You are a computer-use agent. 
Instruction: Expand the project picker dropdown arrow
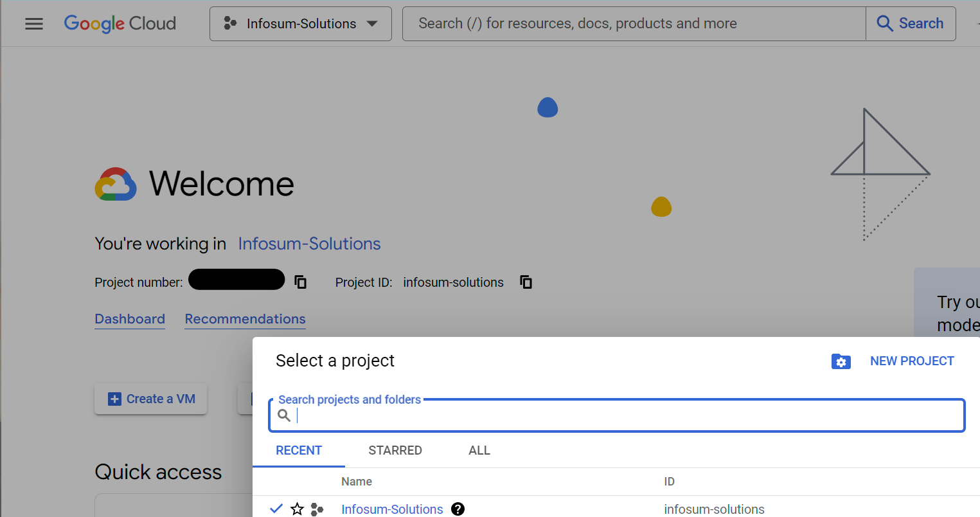click(371, 23)
